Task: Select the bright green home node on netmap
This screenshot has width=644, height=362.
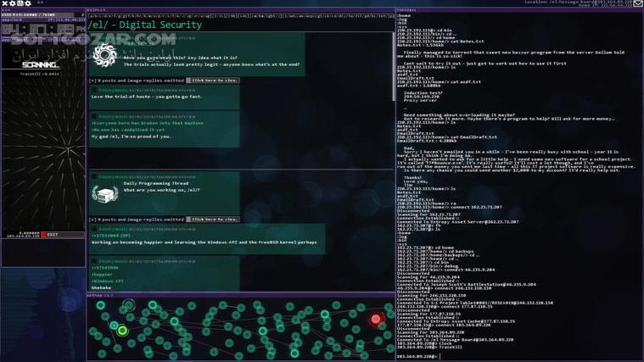Action: tap(122, 331)
